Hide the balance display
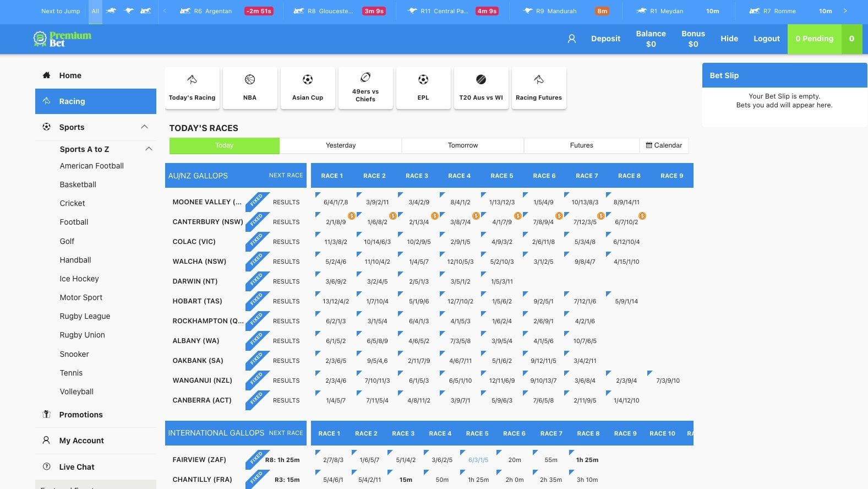Screen dimensions: 868x489 [729, 39]
